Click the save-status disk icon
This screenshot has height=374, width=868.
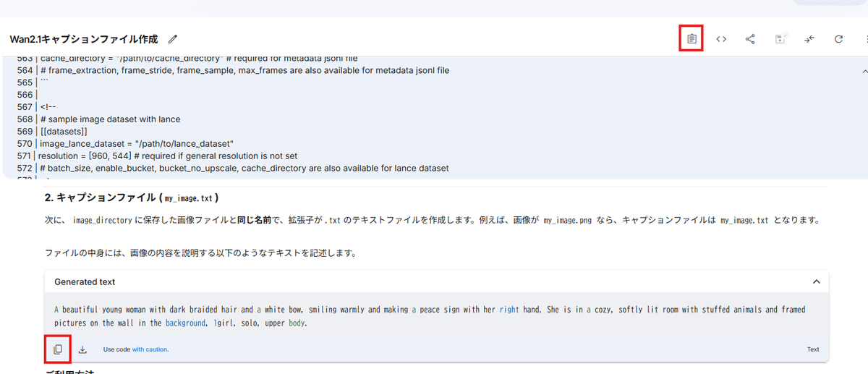(x=780, y=39)
